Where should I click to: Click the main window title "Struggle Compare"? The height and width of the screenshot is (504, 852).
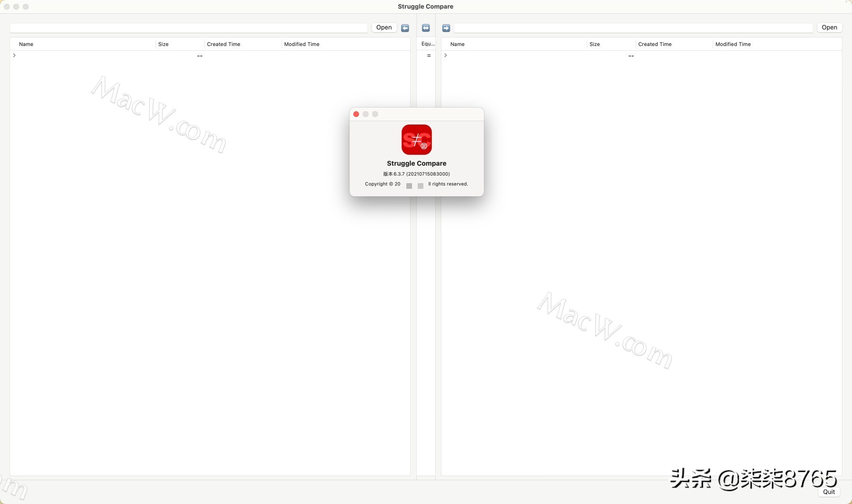coord(426,7)
